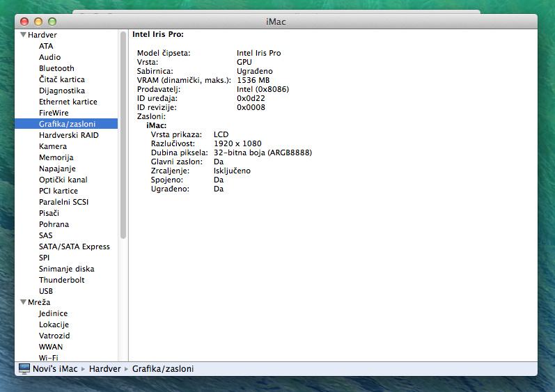Select USB in the sidebar
Viewport: 555px width, 392px height.
coord(46,291)
